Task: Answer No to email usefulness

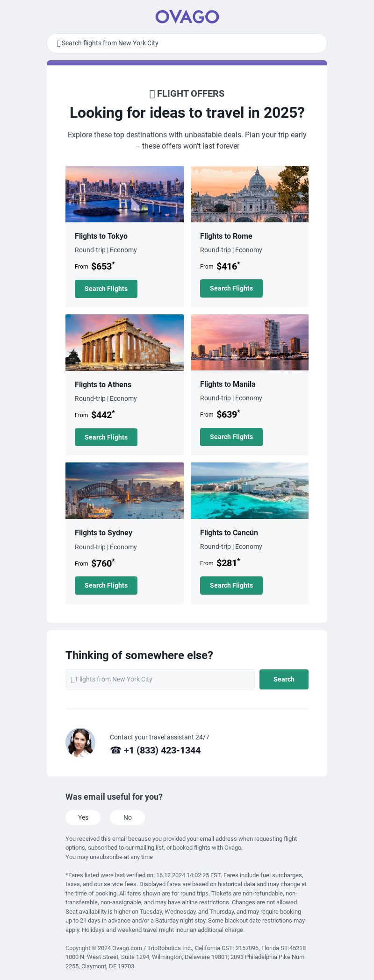Action: 128,817
